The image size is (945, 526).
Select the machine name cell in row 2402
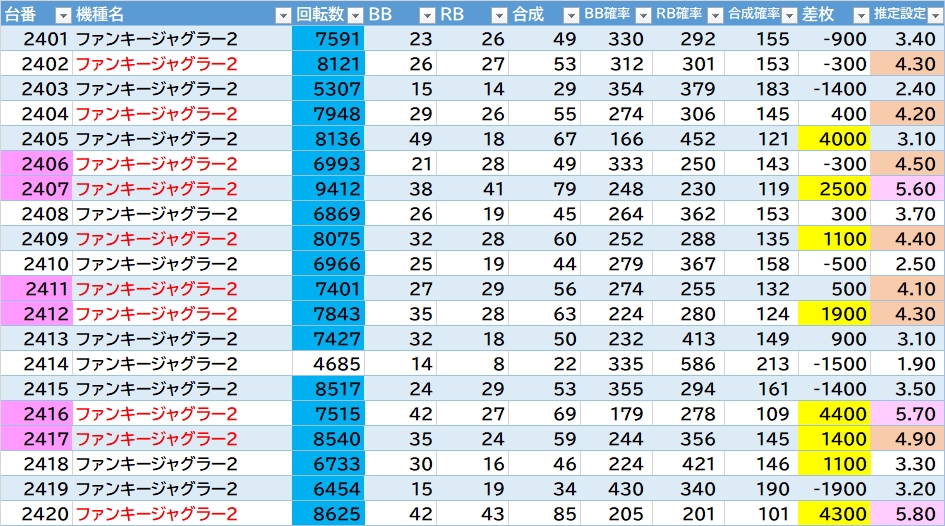183,63
